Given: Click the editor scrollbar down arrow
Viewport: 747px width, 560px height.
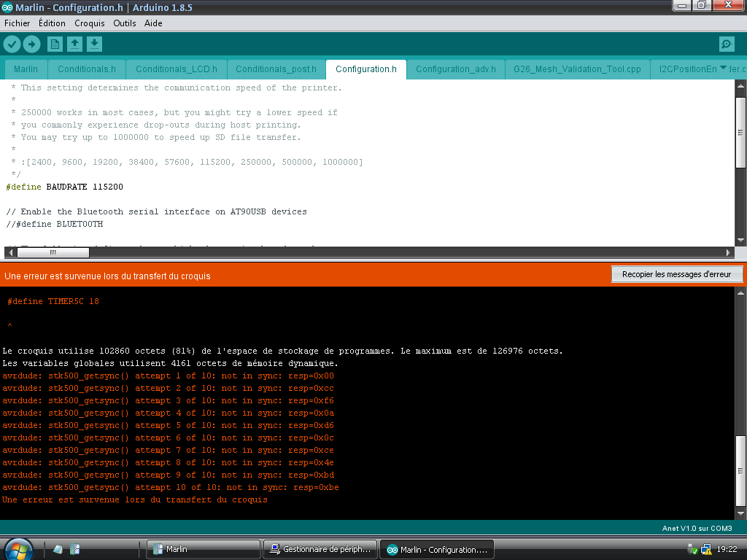Looking at the screenshot, I should tap(740, 241).
